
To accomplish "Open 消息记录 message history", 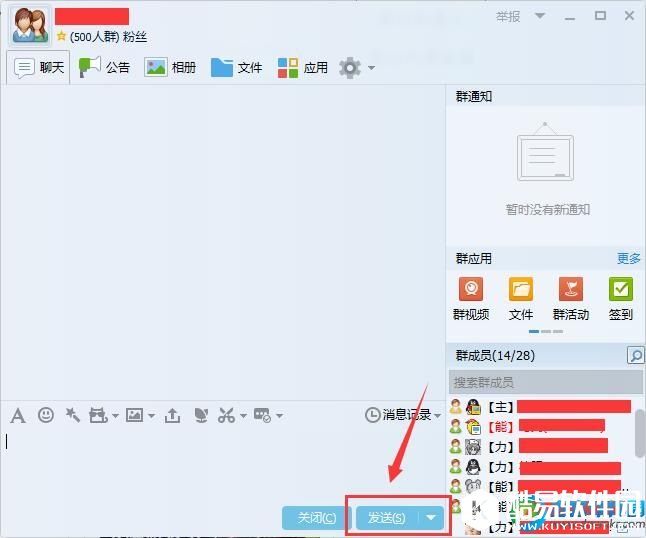I will [407, 415].
